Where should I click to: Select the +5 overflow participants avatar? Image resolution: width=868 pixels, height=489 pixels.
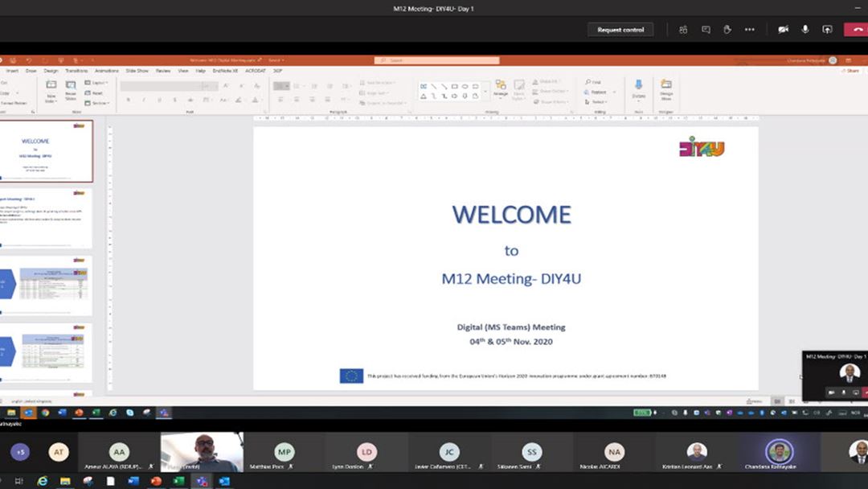tap(20, 452)
